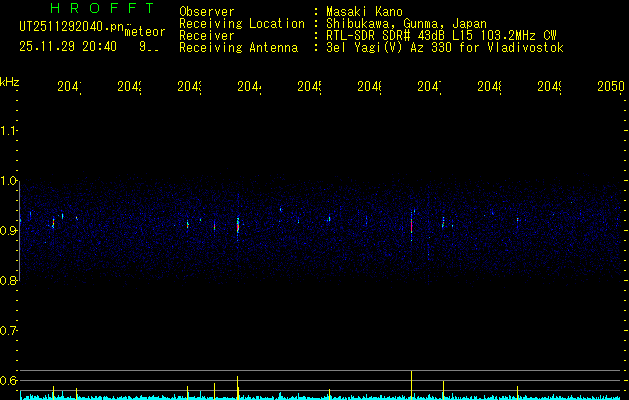Click the tallest yellow intensity spike near 2047
The width and height of the screenshot is (629, 400).
coord(412,385)
